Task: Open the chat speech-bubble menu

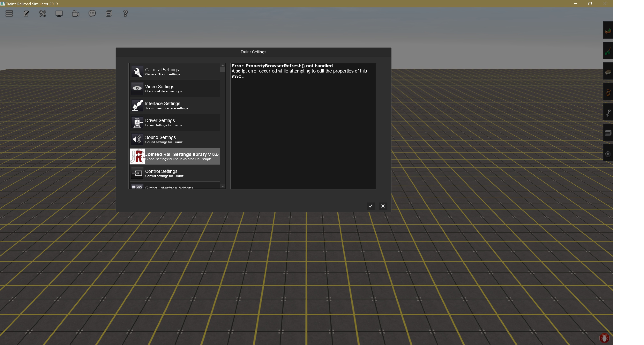Action: (x=92, y=14)
